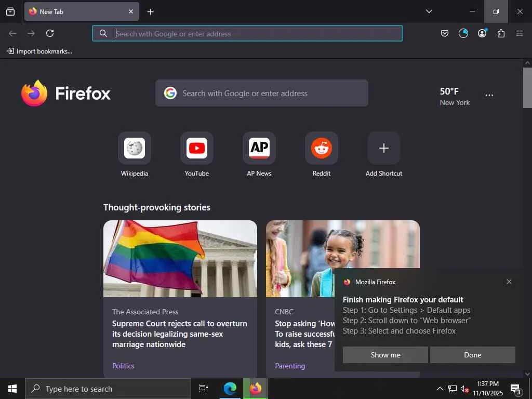The width and height of the screenshot is (532, 399).
Task: Open the clock showing 1:37 PM
Action: tap(488, 389)
